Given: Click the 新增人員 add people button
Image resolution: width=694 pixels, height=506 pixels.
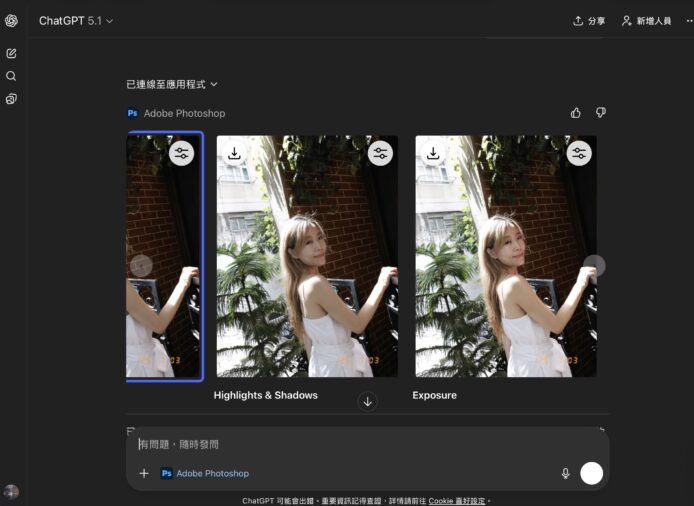Looking at the screenshot, I should coord(646,21).
